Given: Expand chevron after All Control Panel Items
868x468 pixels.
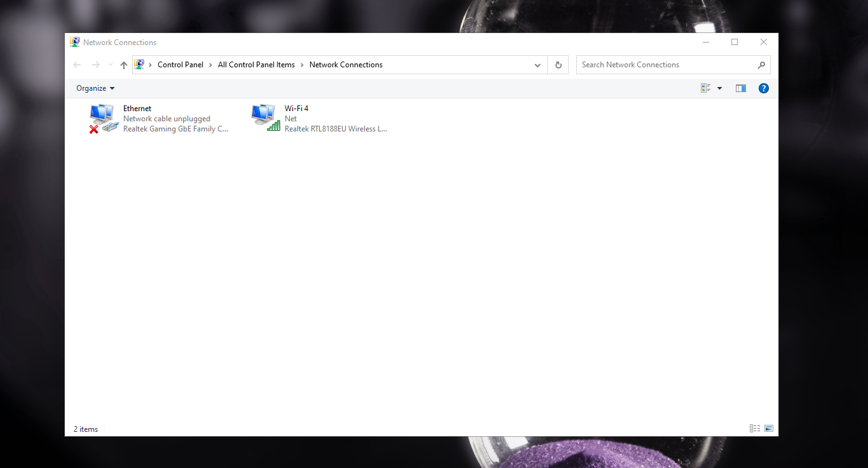Looking at the screenshot, I should point(302,65).
